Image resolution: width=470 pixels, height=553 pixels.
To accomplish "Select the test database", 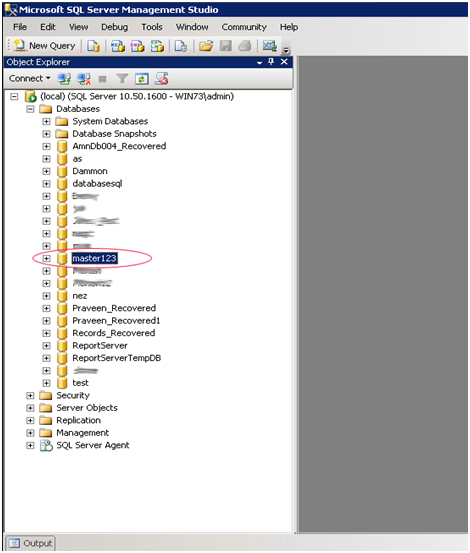I will (80, 383).
